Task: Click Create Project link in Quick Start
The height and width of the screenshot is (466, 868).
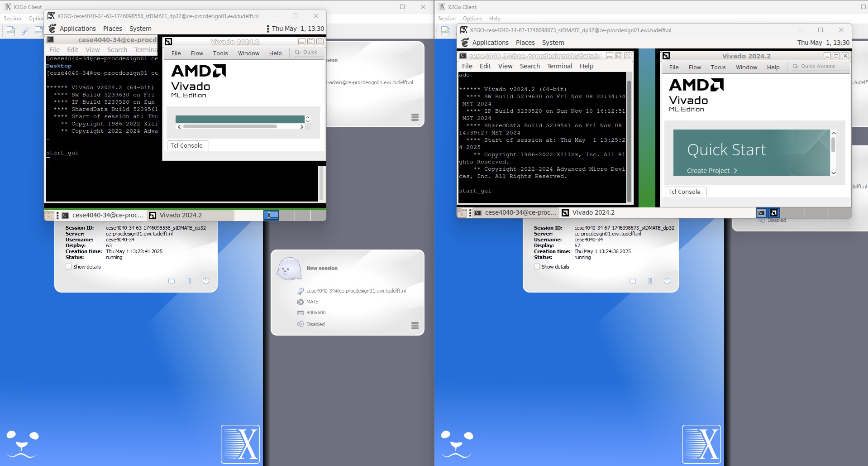Action: [712, 171]
